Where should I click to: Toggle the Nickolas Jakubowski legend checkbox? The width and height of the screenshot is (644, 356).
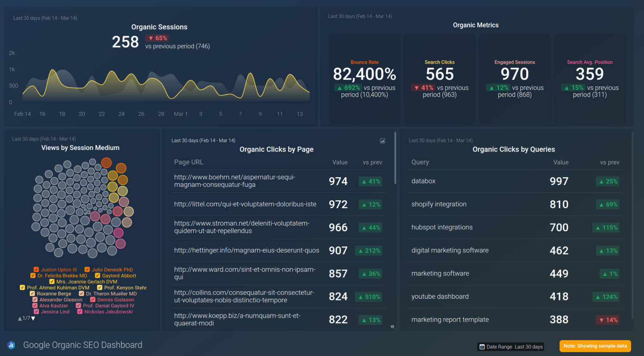[x=80, y=312]
